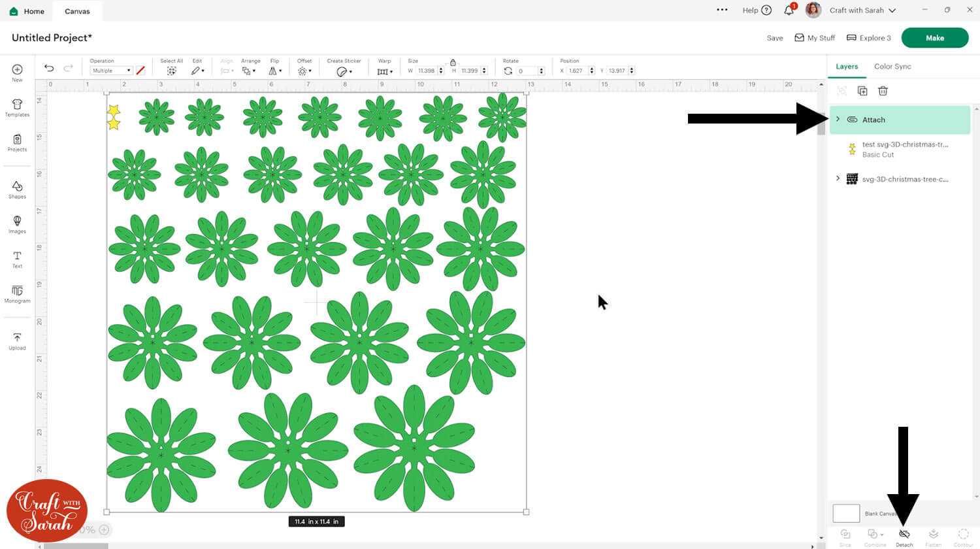Zoom in on the canvas
The width and height of the screenshot is (980, 549).
(104, 530)
